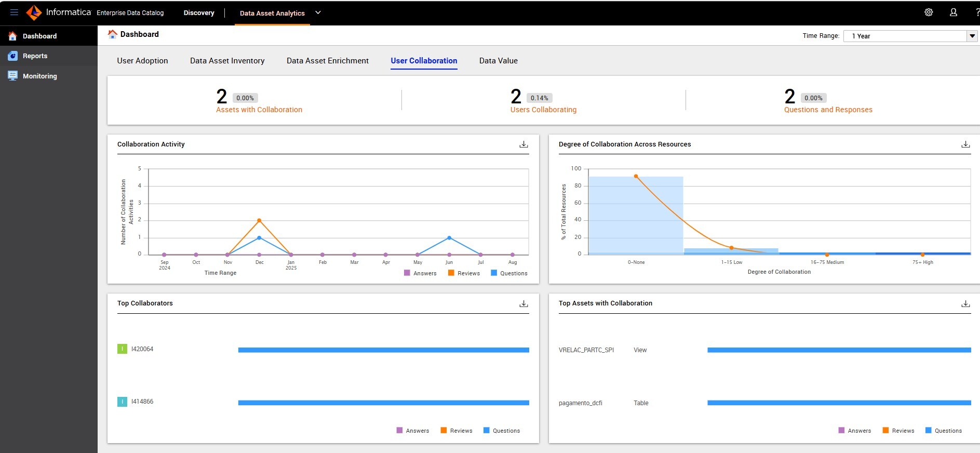Switch to the User Adoption tab
Viewport: 980px width, 453px height.
click(142, 61)
